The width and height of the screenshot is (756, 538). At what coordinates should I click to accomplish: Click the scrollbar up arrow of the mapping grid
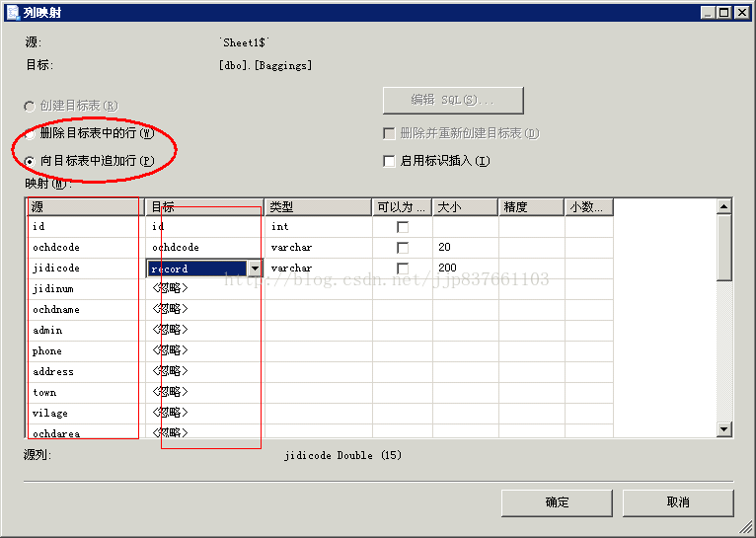[x=724, y=206]
